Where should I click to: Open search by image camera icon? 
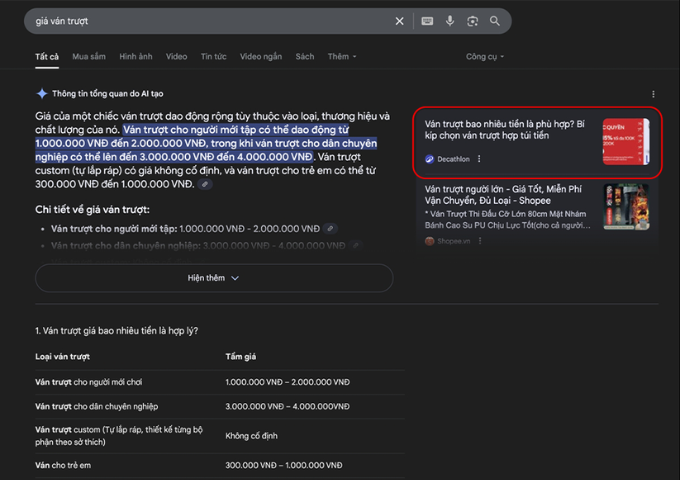(x=472, y=21)
